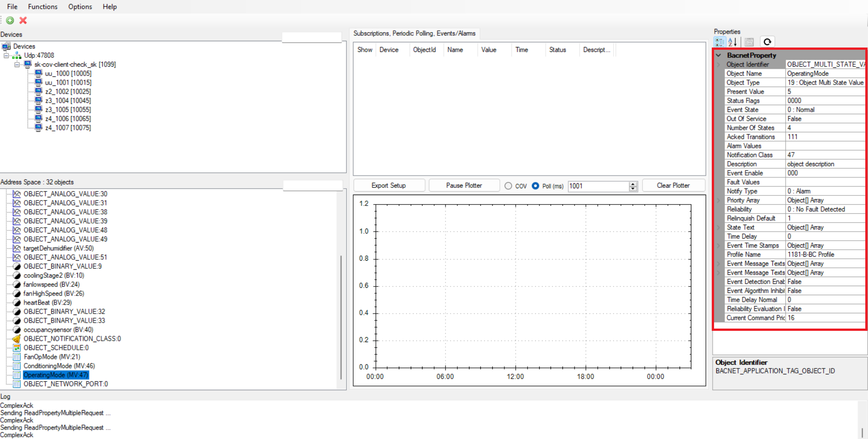Click the icon beside ConditioningMode (MV:46)
Screen dimensions: 868x439
tap(17, 366)
